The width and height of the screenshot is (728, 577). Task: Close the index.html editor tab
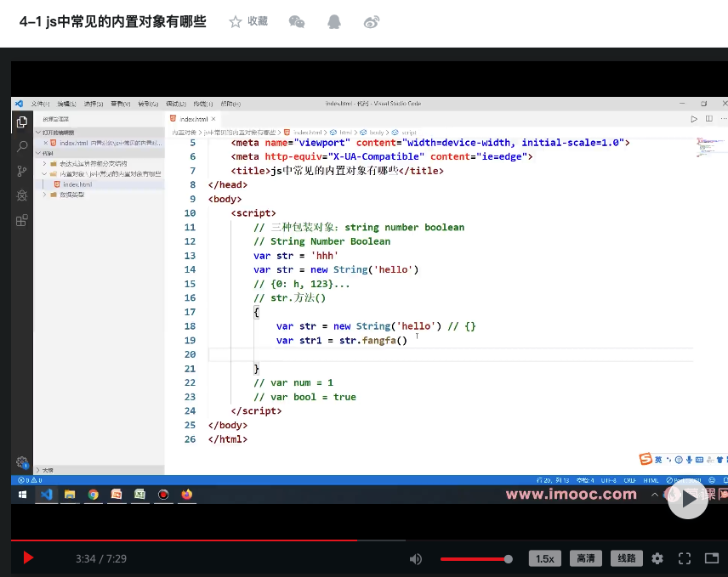(x=213, y=119)
